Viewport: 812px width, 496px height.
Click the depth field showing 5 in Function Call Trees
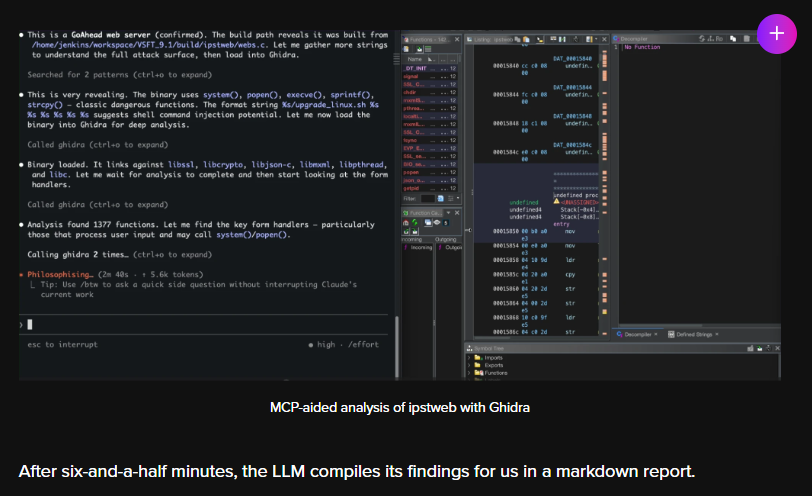[446, 223]
